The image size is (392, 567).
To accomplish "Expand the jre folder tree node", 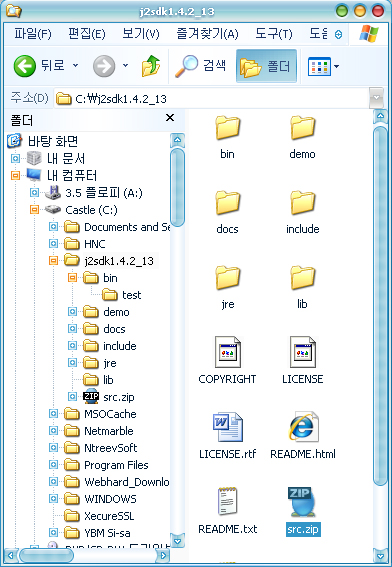I will pos(72,363).
